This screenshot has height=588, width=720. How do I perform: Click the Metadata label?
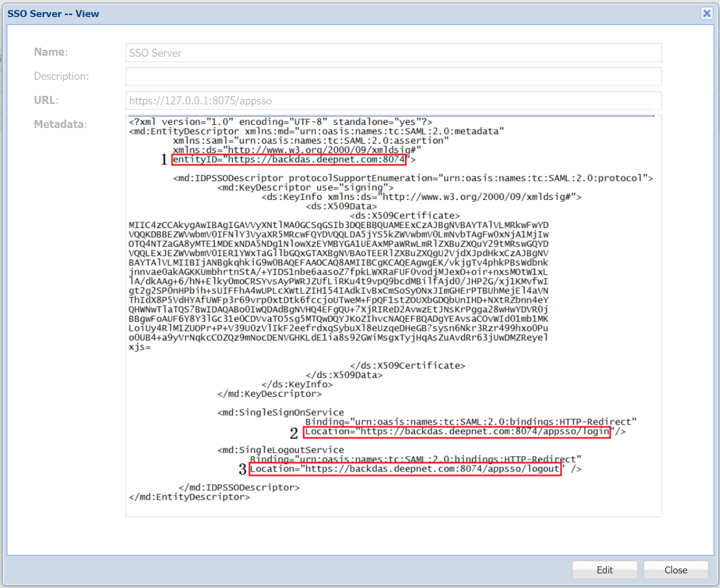60,124
